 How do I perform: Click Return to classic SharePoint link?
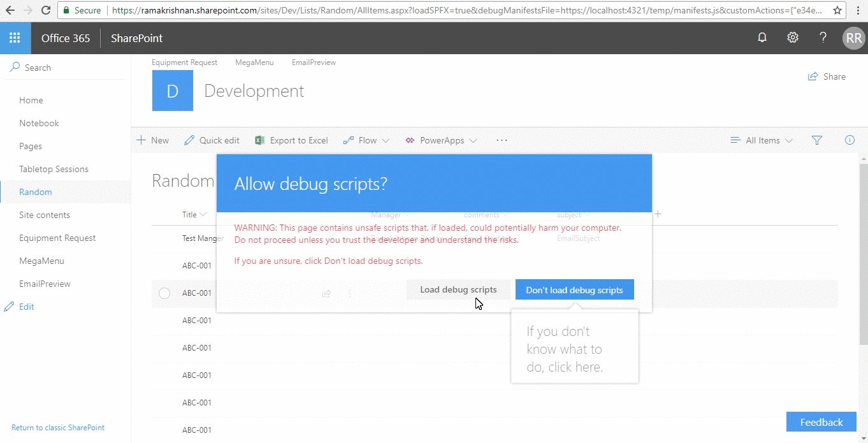click(58, 428)
